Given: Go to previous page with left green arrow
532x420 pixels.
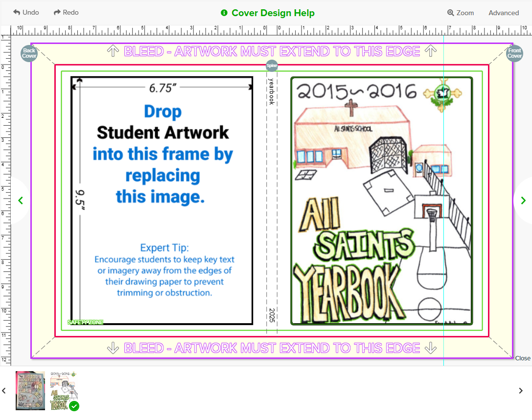Looking at the screenshot, I should [20, 200].
